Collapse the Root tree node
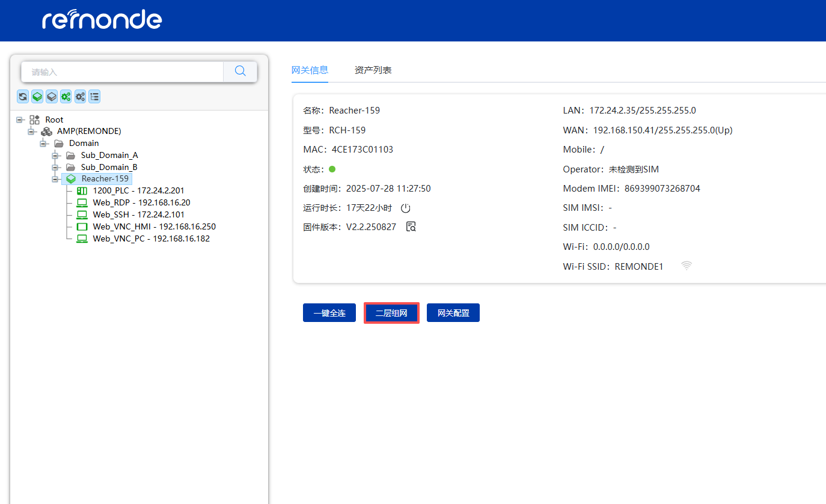 (20, 120)
